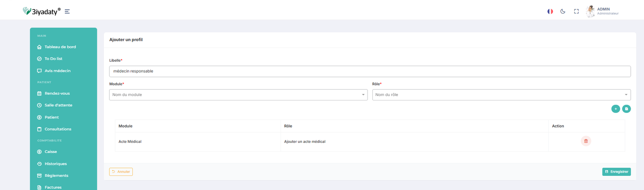The image size is (644, 190).
Task: Enter fullscreen mode via the header icon
Action: [x=576, y=11]
